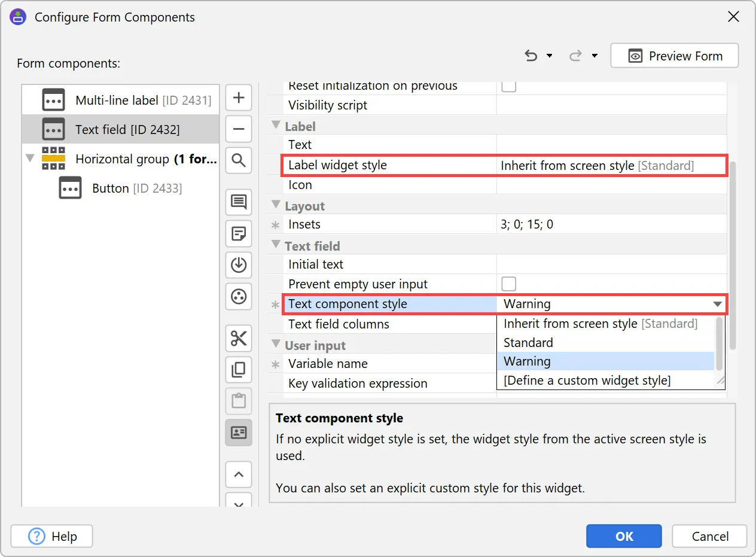Click the Preview Form button
Screen dimensions: 756x557
click(674, 56)
